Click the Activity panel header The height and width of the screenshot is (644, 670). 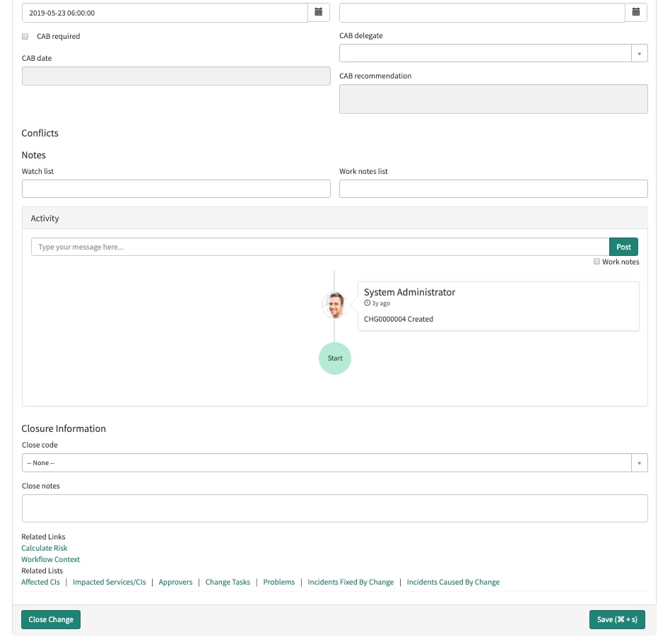pyautogui.click(x=334, y=218)
